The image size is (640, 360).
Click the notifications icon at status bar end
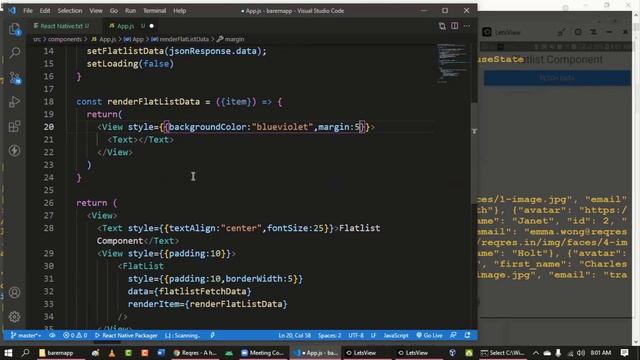tap(468, 336)
